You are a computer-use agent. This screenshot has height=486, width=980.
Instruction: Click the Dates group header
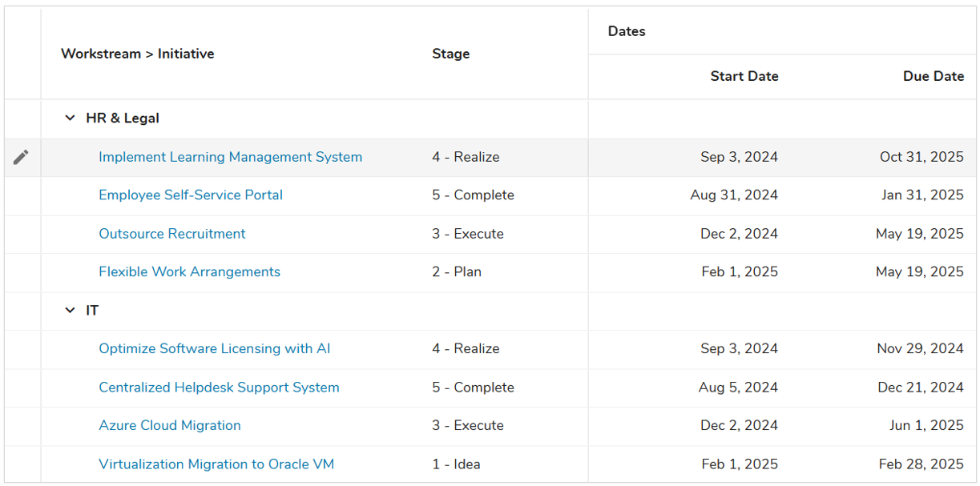coord(627,31)
